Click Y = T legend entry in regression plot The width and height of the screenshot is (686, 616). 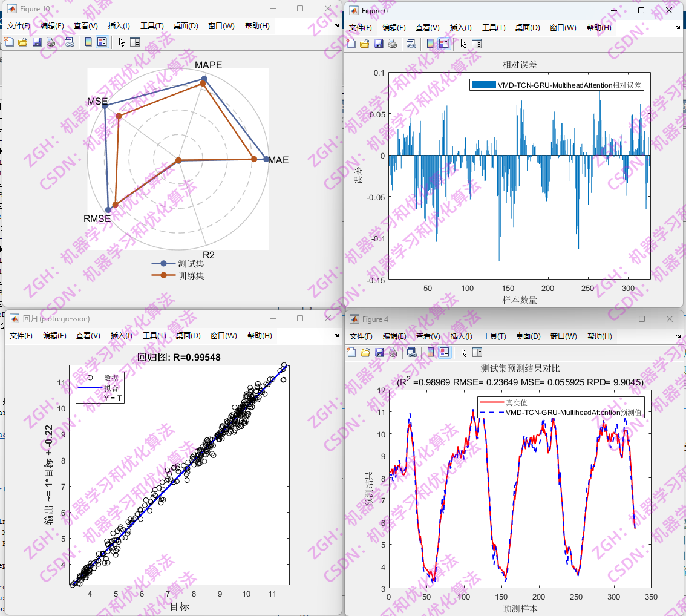pyautogui.click(x=100, y=398)
